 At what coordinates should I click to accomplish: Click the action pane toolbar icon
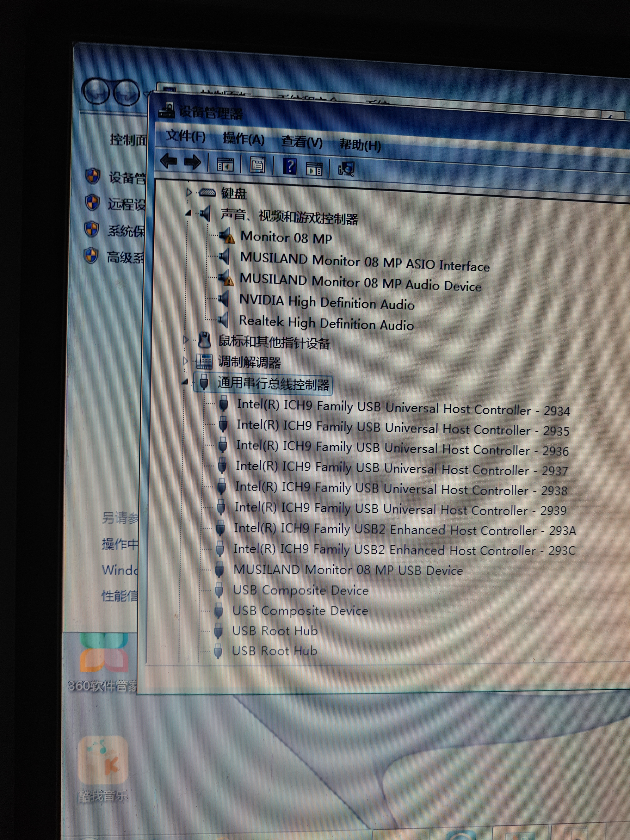click(314, 168)
